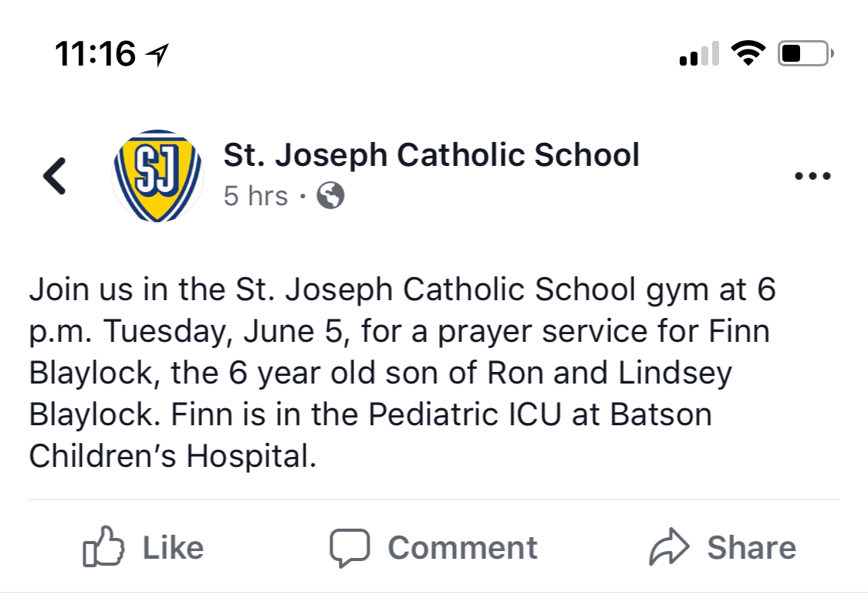Click the Batson Children's Hospital text line
Screen dimensions: 868x612
tap(173, 456)
